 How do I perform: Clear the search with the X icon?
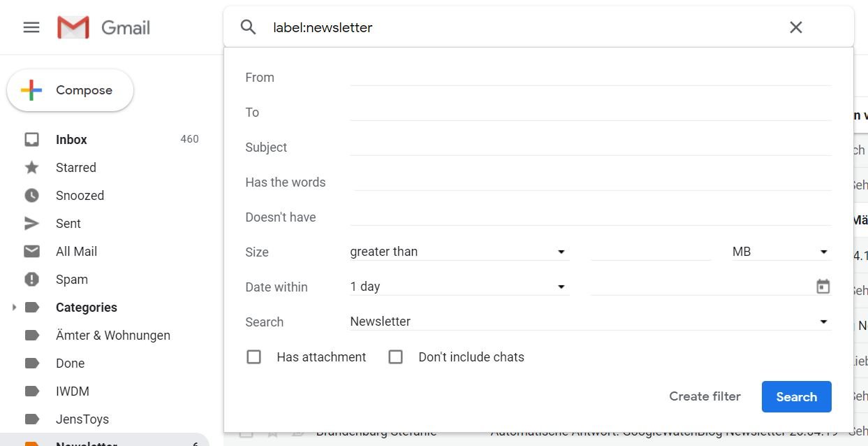point(795,27)
